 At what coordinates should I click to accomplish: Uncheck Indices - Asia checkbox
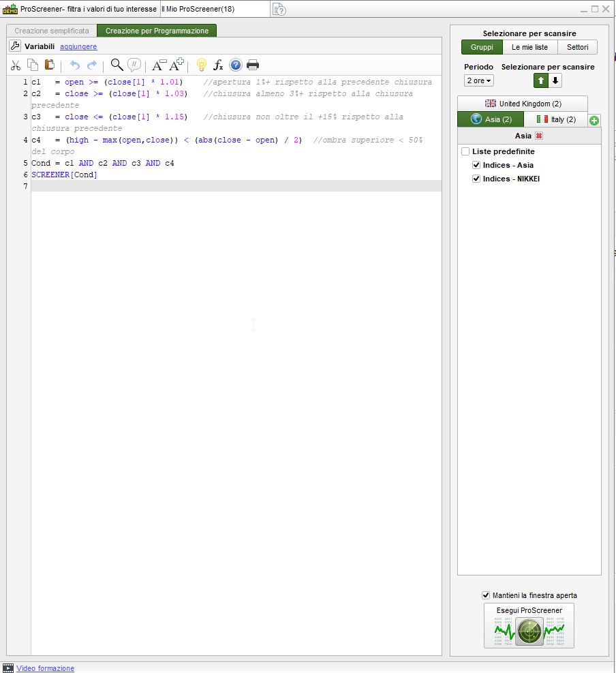point(476,165)
